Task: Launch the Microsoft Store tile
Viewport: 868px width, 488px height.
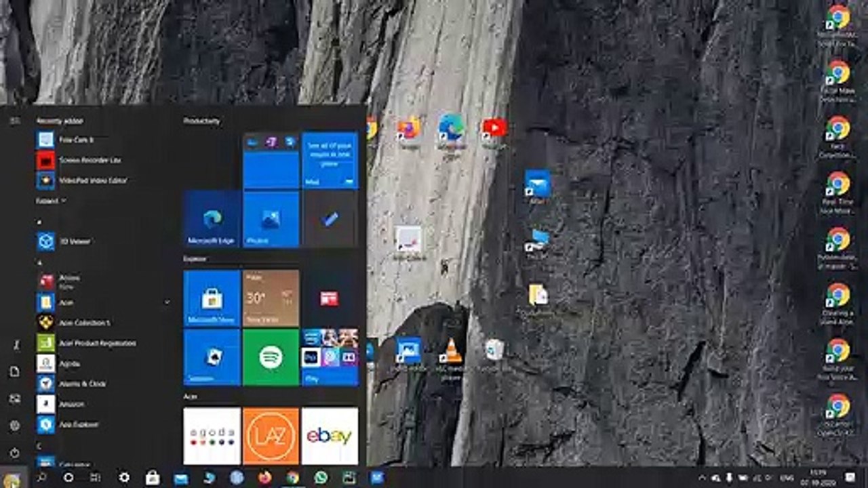Action: (212, 298)
